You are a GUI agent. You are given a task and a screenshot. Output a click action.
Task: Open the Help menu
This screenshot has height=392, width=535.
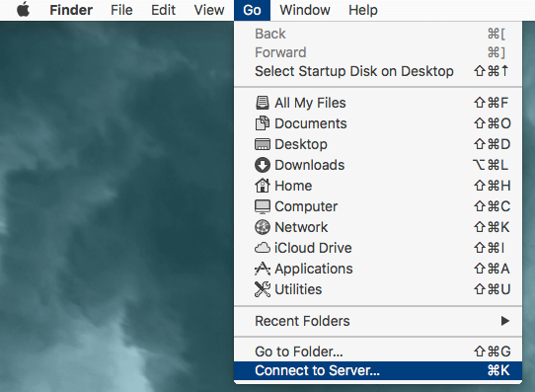tap(363, 10)
